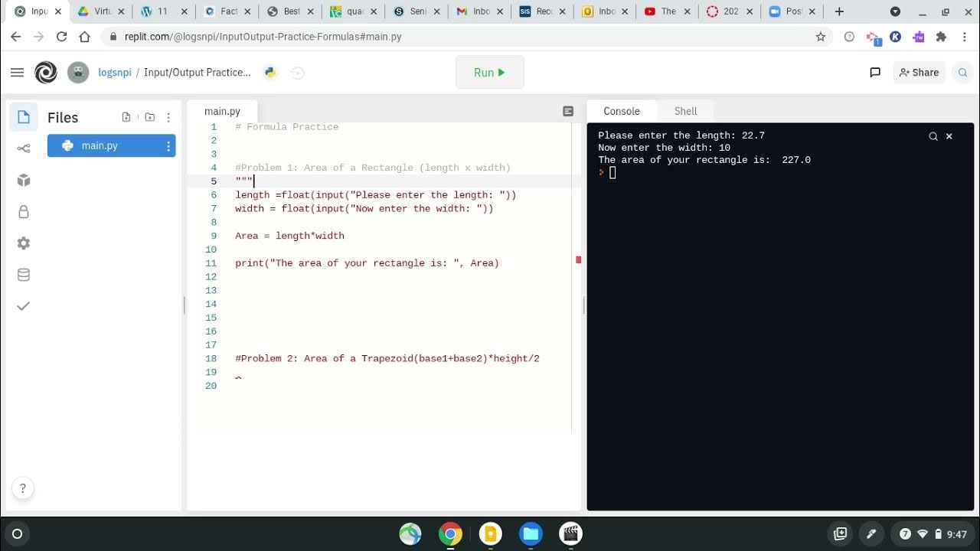Screen dimensions: 980x551
Task: Open the version history icon
Action: pos(297,73)
